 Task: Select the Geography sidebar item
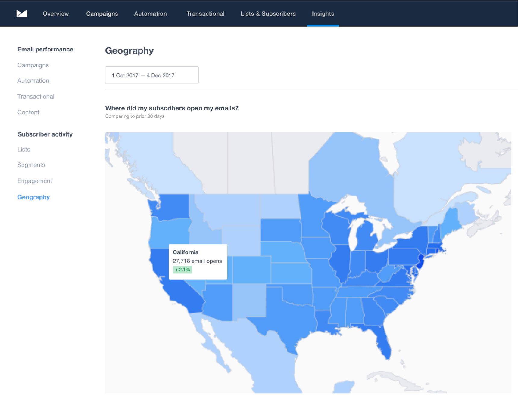click(33, 197)
